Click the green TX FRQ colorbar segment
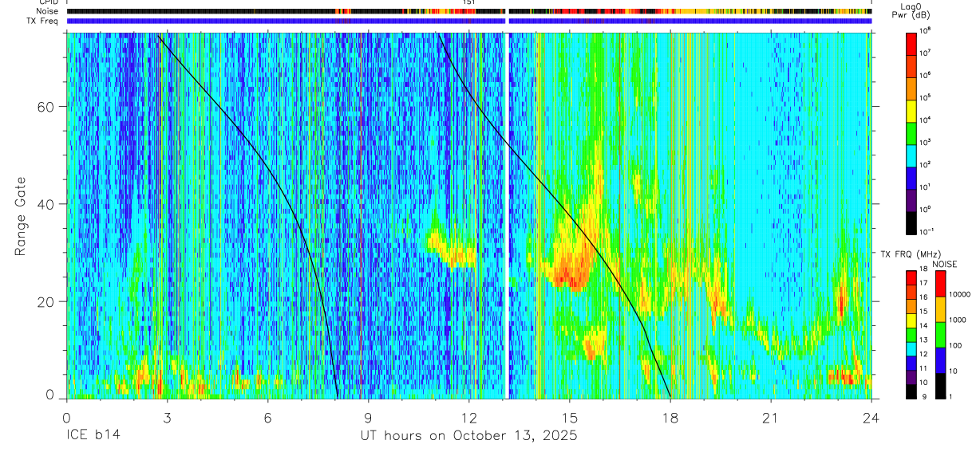Screen dimensions: 980x452 pyautogui.click(x=911, y=335)
